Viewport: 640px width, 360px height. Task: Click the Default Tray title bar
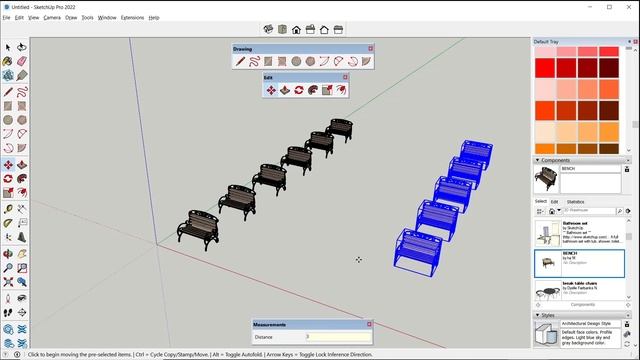click(580, 42)
